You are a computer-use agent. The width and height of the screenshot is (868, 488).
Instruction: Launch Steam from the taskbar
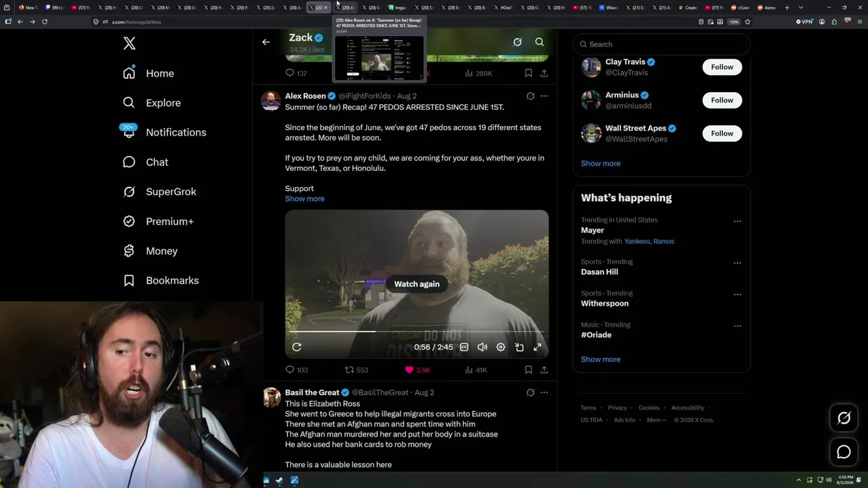[x=280, y=481]
